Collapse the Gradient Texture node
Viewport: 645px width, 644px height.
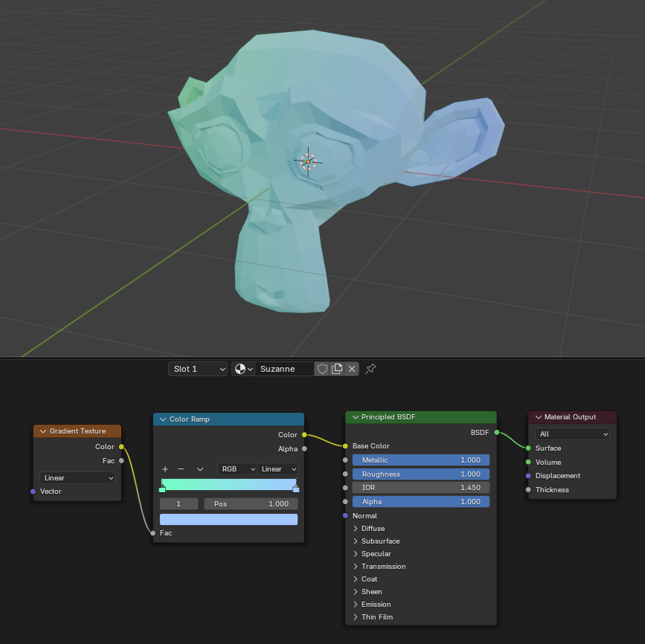(x=43, y=431)
